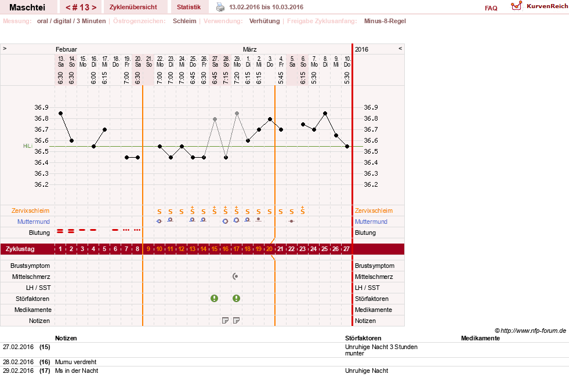The height and width of the screenshot is (392, 569).
Task: Click the 27.02.2016 row date
Action: click(18, 347)
